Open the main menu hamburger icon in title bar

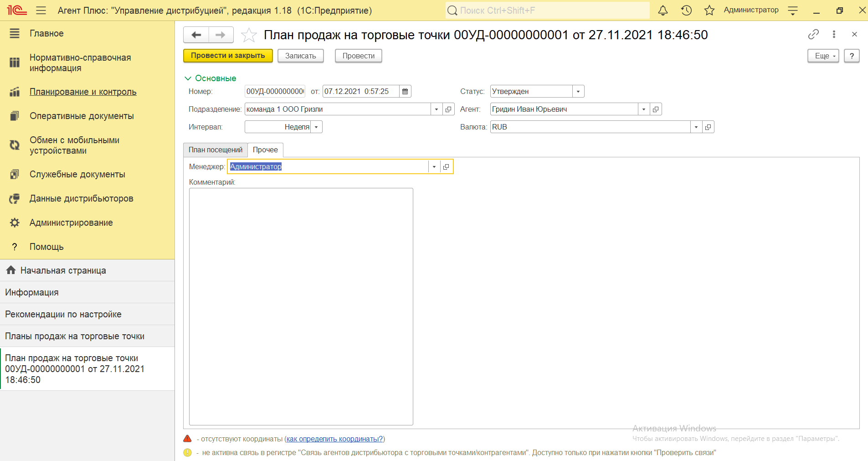(41, 10)
